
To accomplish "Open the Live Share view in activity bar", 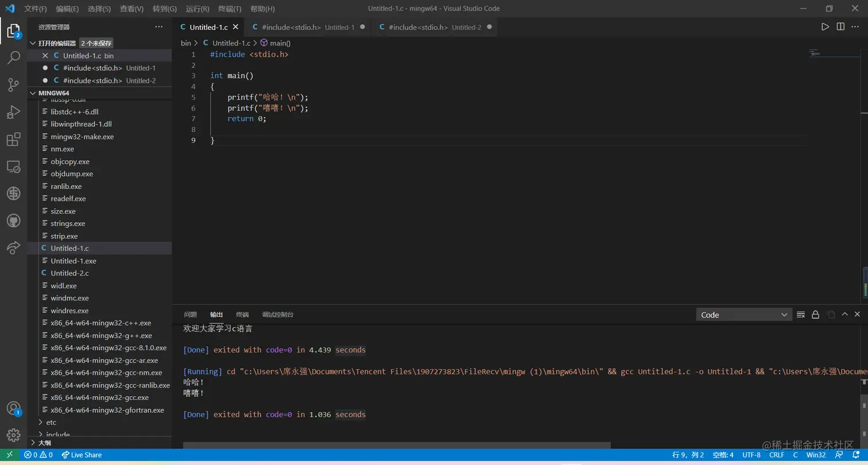I will coord(13,248).
